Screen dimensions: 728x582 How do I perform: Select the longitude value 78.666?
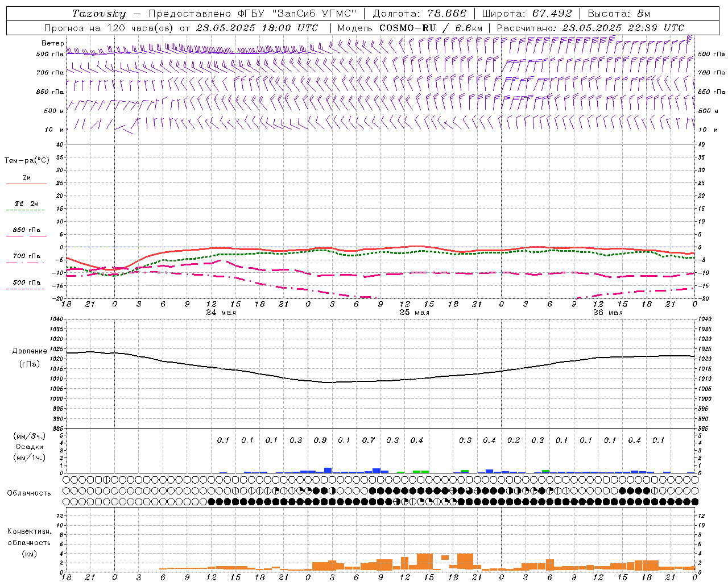point(447,14)
